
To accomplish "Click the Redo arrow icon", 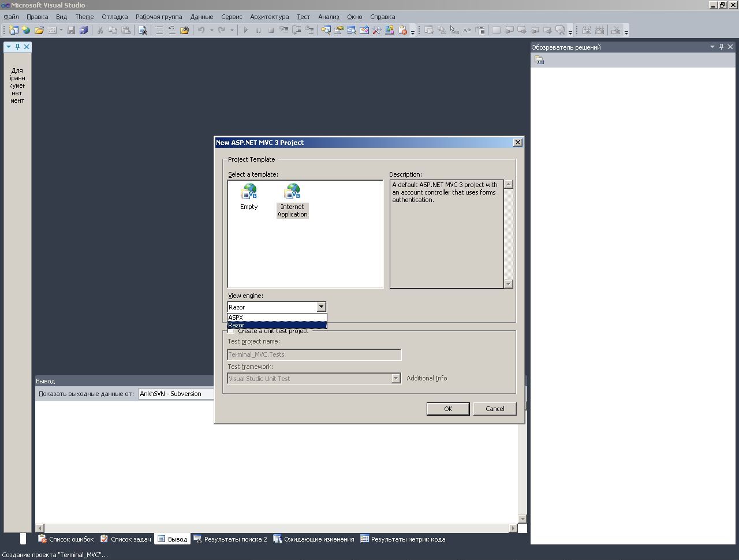I will click(222, 30).
